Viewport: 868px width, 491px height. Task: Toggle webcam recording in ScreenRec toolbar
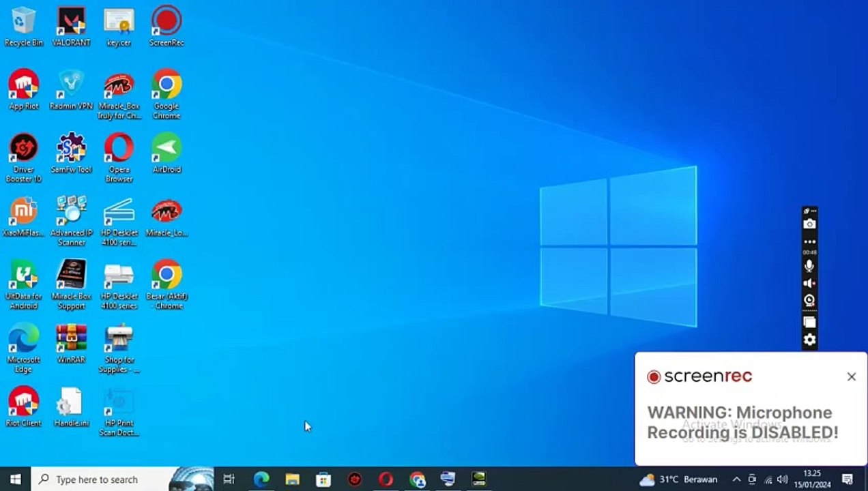point(809,300)
